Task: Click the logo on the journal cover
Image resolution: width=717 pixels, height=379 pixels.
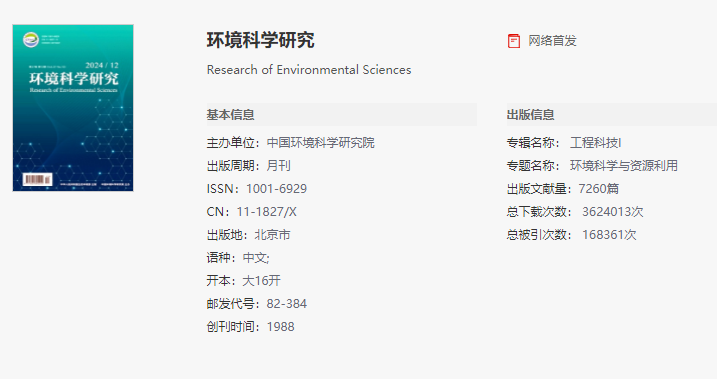Action: pos(31,40)
